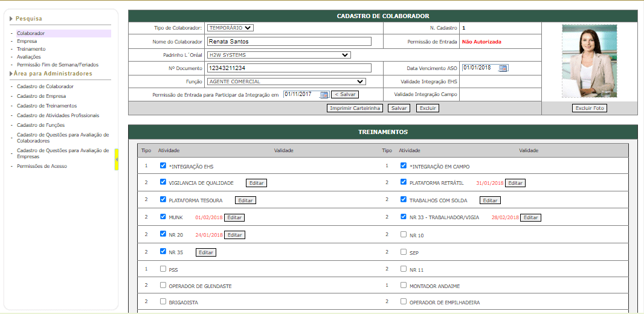Open Treinamento search in sidebar
644x314 pixels.
tap(31, 49)
